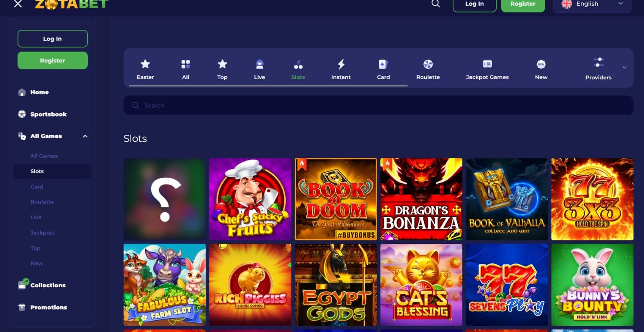644x332 pixels.
Task: Open Collections from the sidebar
Action: coord(48,285)
